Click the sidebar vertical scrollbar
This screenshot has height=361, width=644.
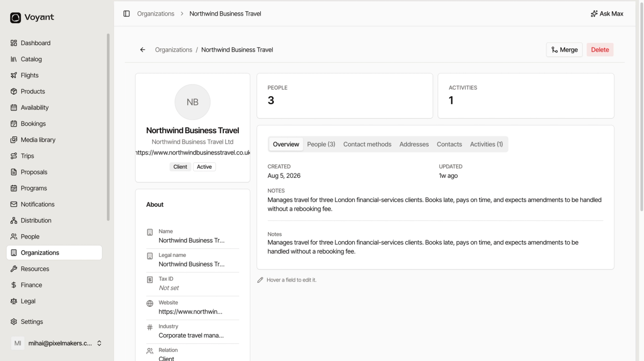click(x=108, y=127)
